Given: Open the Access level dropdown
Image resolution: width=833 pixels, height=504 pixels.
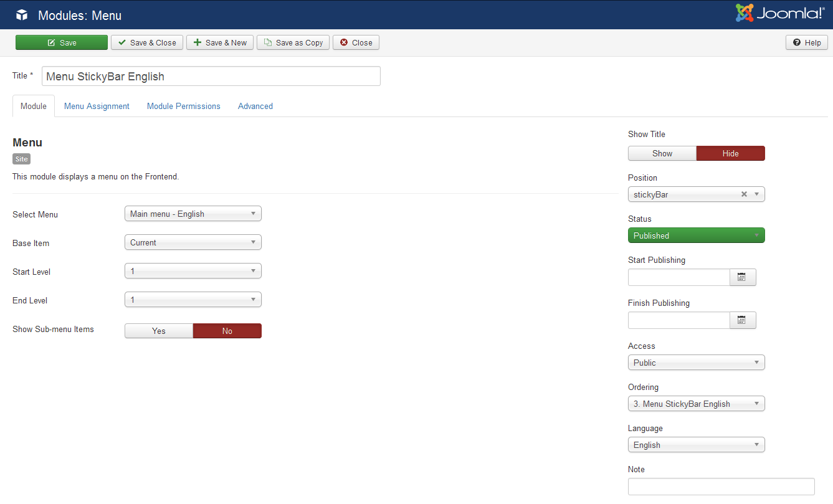Looking at the screenshot, I should point(697,363).
